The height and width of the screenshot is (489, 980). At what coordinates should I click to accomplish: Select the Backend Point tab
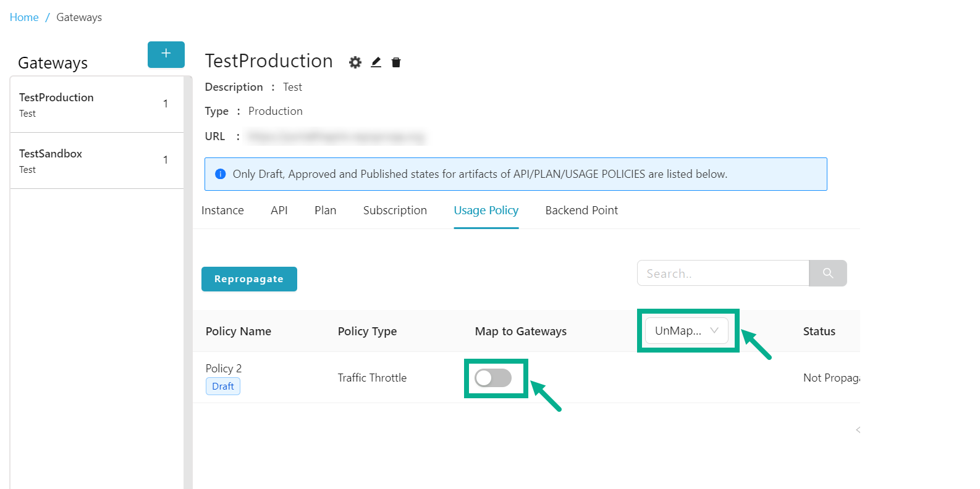click(x=581, y=211)
